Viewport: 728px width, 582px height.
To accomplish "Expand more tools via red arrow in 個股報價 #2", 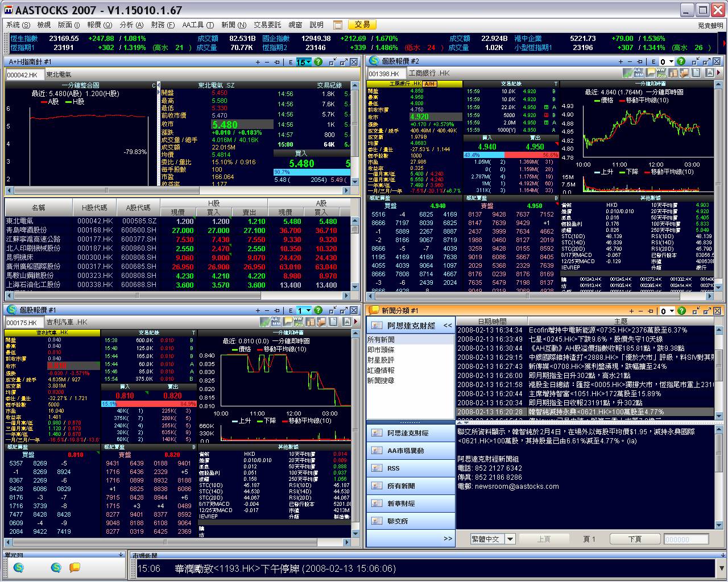I will (718, 73).
